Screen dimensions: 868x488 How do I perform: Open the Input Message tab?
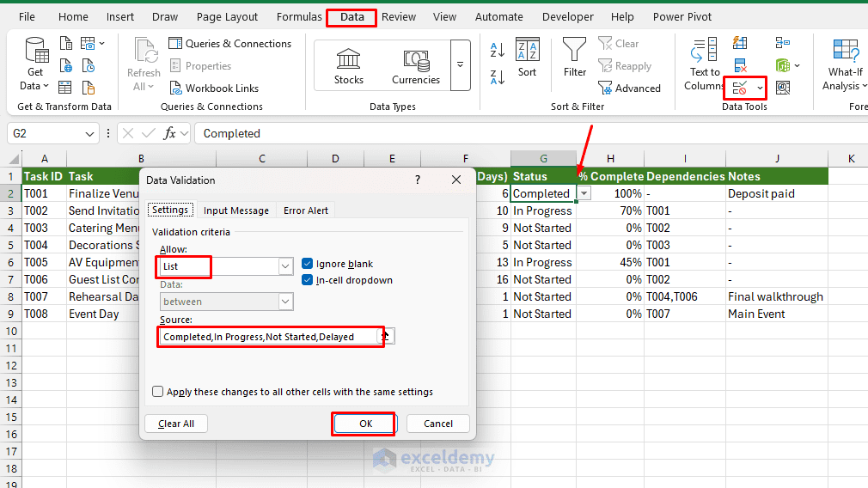(x=235, y=210)
